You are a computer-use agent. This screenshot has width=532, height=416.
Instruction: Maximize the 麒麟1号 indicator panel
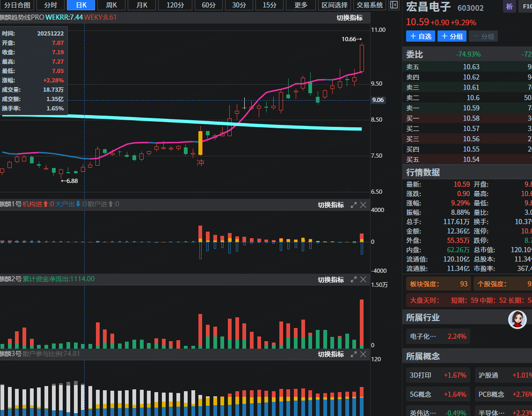pos(354,204)
